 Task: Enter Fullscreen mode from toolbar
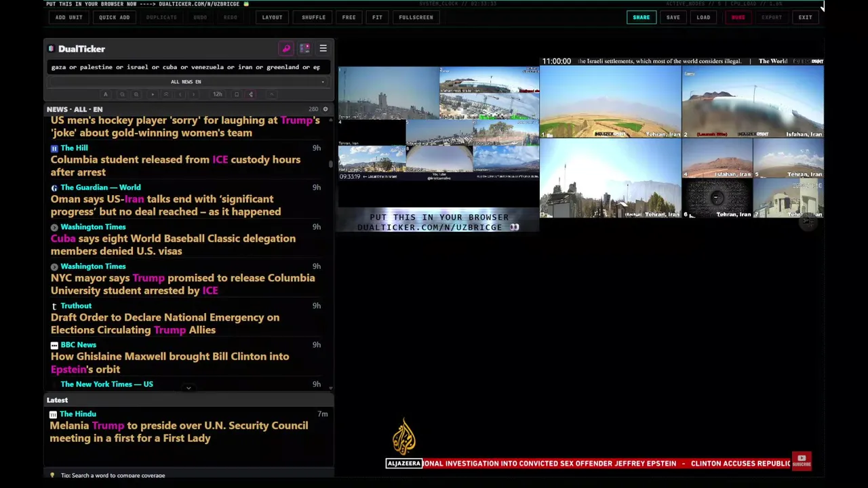pyautogui.click(x=416, y=18)
